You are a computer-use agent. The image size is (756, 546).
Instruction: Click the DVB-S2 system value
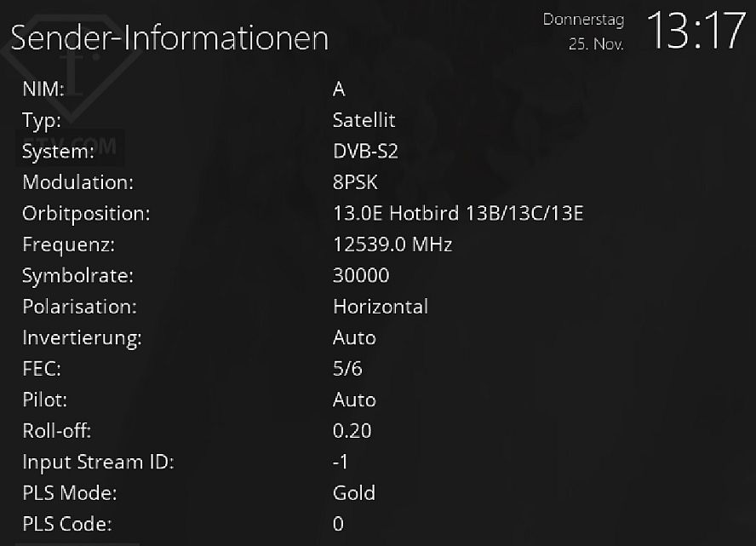(365, 152)
